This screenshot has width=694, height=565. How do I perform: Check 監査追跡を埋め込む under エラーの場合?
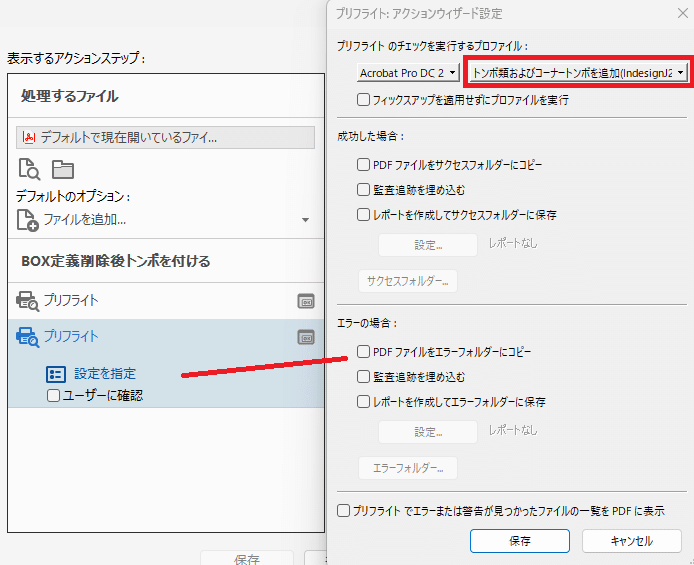(363, 377)
